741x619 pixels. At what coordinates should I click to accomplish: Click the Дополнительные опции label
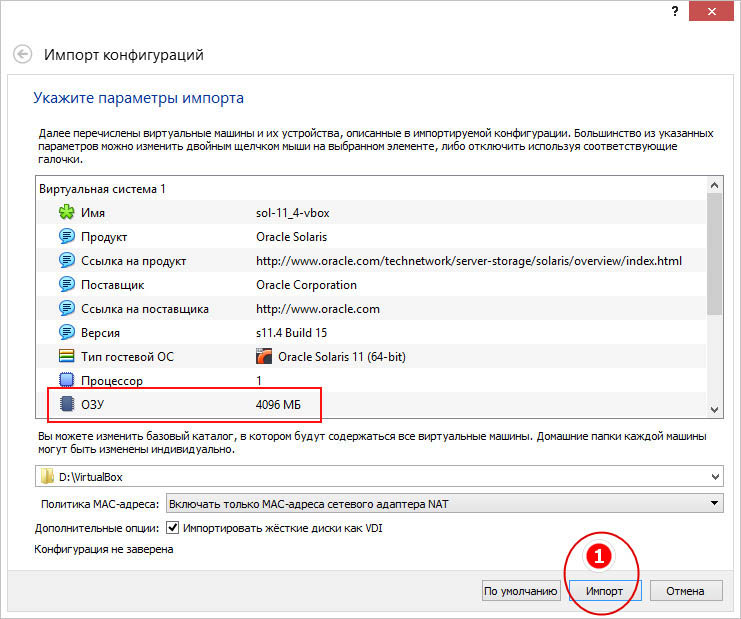97,528
